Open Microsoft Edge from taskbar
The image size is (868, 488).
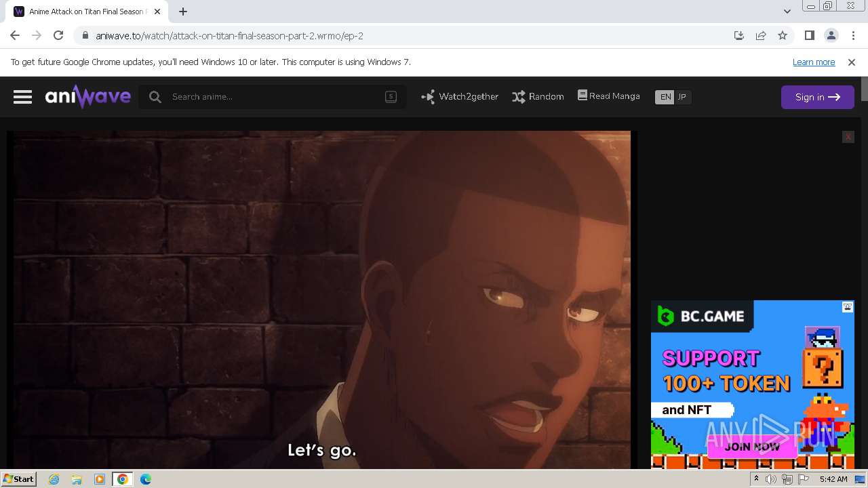[146, 479]
